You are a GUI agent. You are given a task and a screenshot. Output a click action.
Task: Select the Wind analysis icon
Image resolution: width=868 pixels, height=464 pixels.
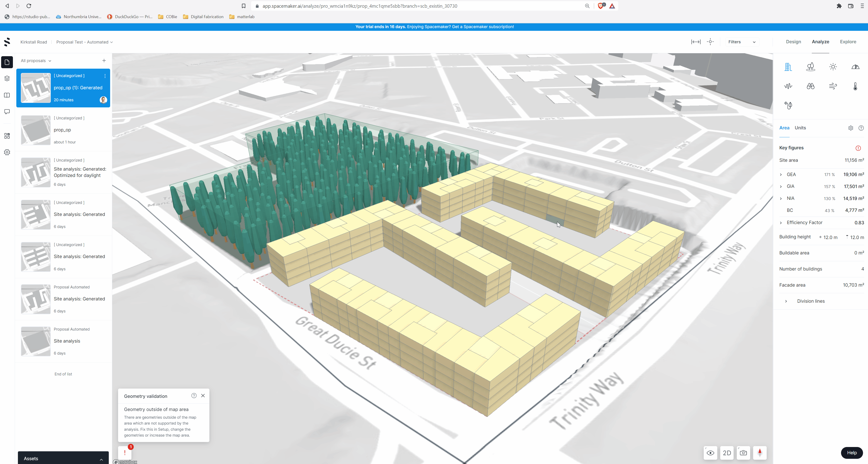(x=833, y=86)
